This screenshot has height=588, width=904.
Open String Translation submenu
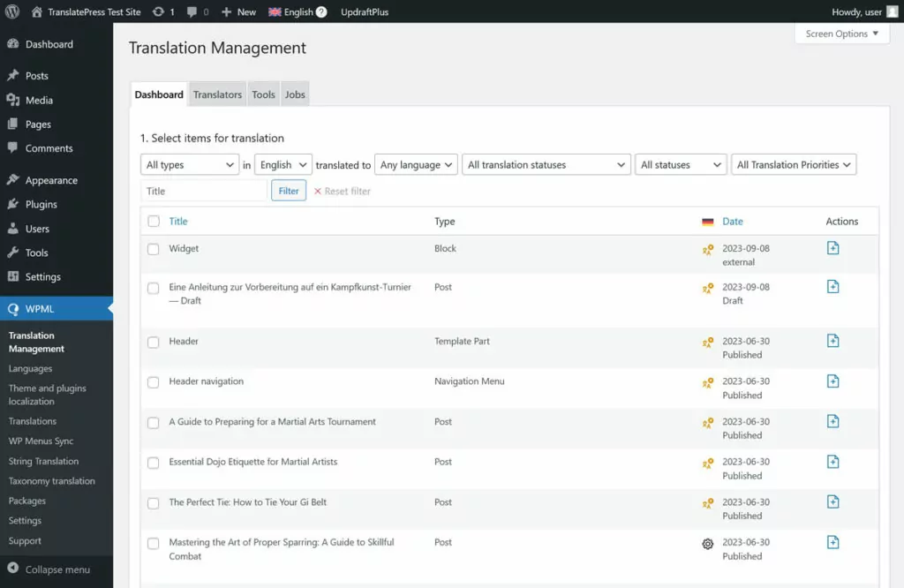(43, 461)
